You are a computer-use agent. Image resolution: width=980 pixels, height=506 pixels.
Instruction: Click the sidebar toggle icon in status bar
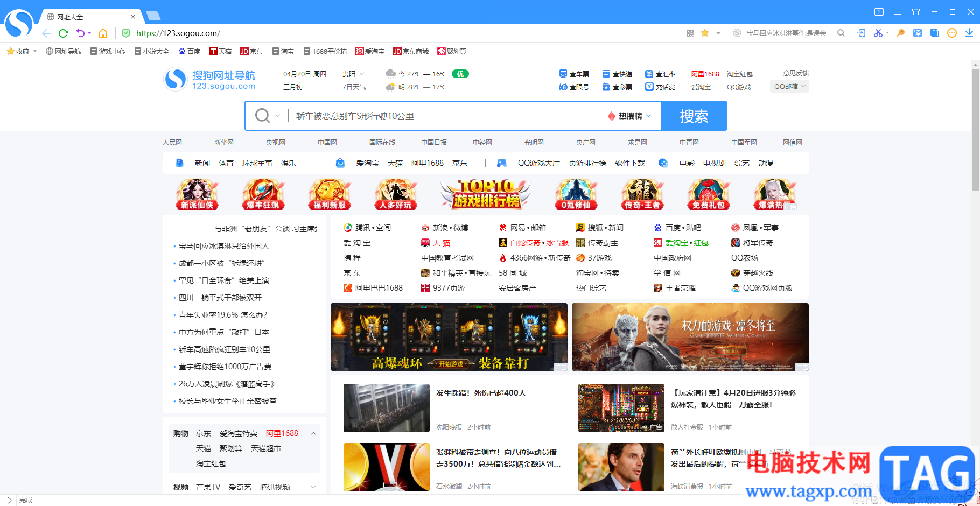8,500
